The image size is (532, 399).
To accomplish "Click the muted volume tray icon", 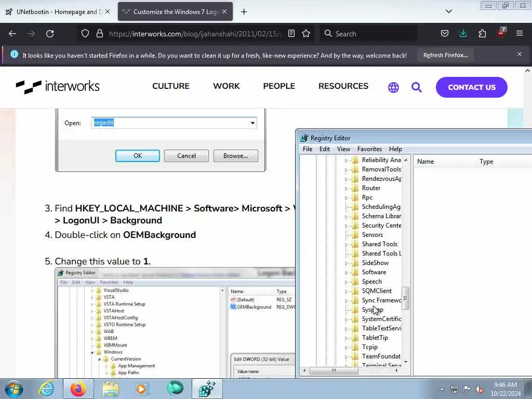I will [x=480, y=390].
